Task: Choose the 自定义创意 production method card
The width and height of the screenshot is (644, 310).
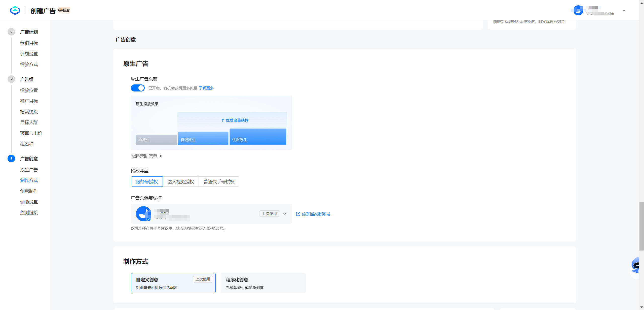Action: pos(173,283)
